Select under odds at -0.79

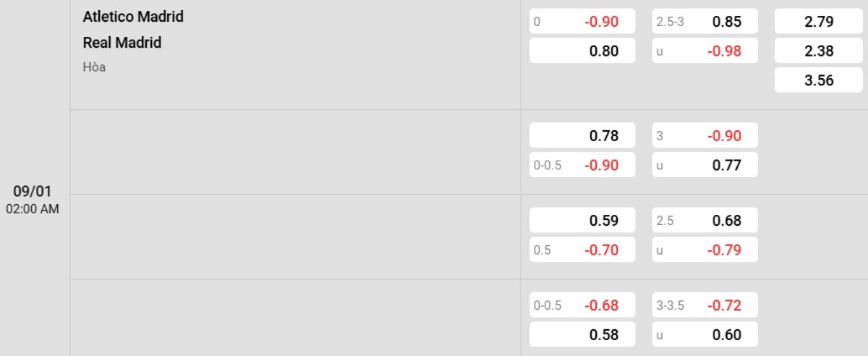pos(705,250)
